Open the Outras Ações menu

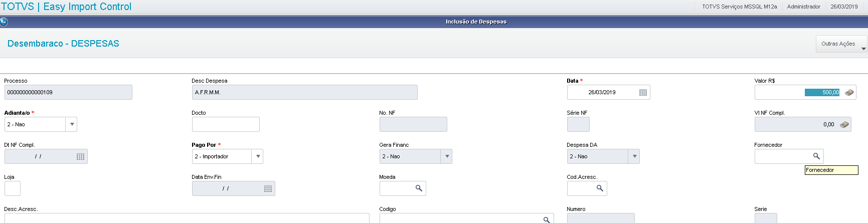(x=841, y=44)
